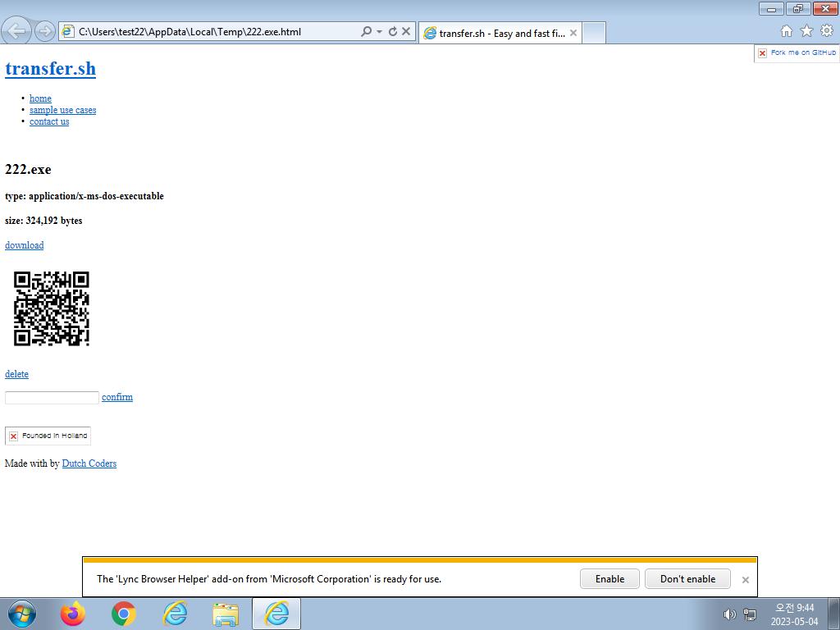Open the Tools gear menu

click(827, 31)
